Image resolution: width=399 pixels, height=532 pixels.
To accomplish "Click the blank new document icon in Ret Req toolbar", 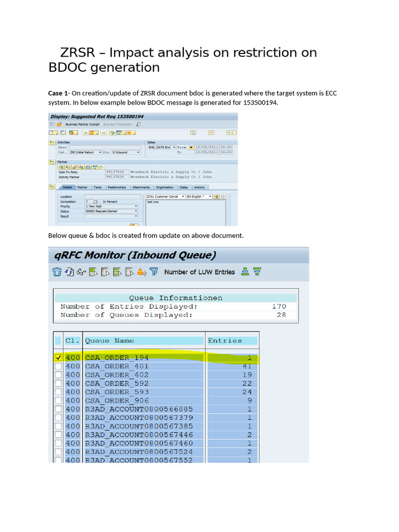I will [53, 132].
